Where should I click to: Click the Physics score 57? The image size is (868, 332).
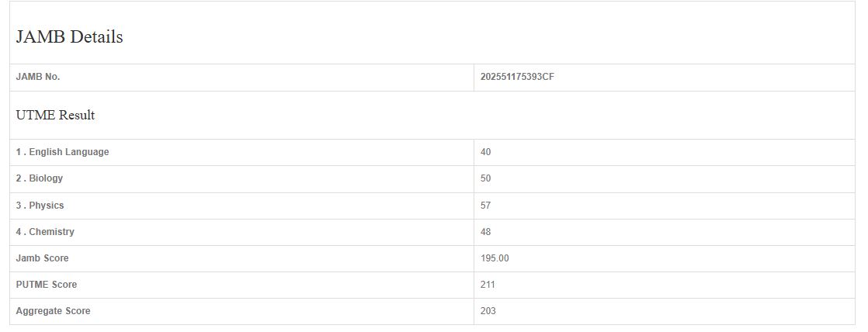pyautogui.click(x=486, y=206)
